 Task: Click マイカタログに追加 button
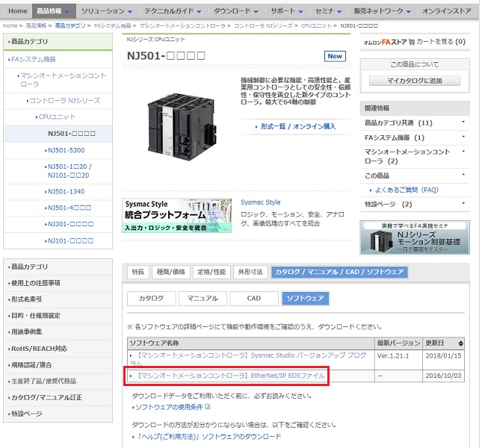pyautogui.click(x=415, y=81)
